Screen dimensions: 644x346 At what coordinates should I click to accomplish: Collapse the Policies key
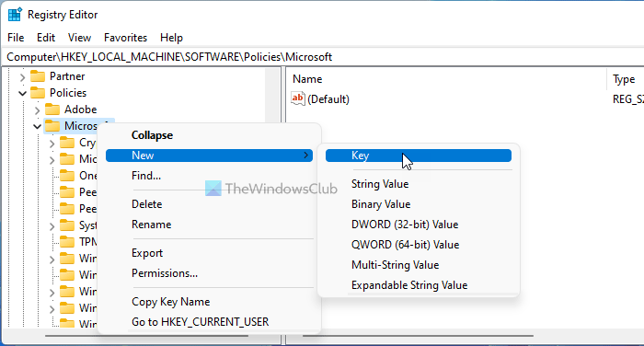tap(23, 93)
